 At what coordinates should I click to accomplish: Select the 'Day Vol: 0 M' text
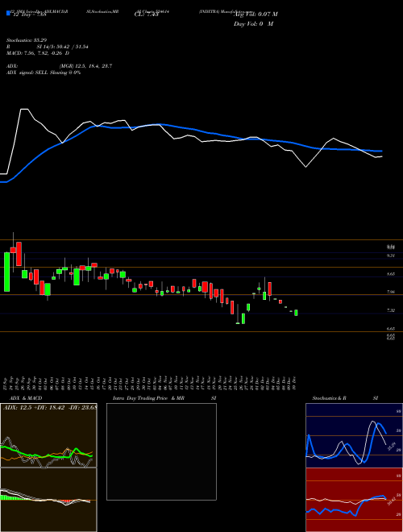(253, 24)
